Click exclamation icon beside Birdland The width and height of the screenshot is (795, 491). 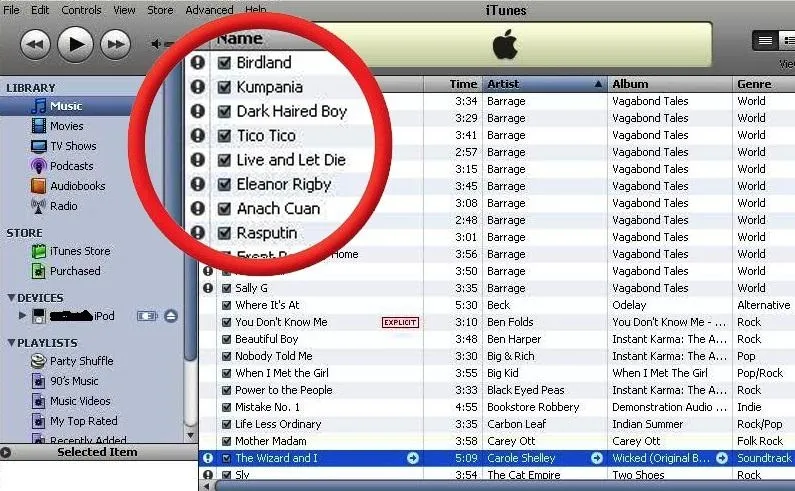(x=198, y=62)
